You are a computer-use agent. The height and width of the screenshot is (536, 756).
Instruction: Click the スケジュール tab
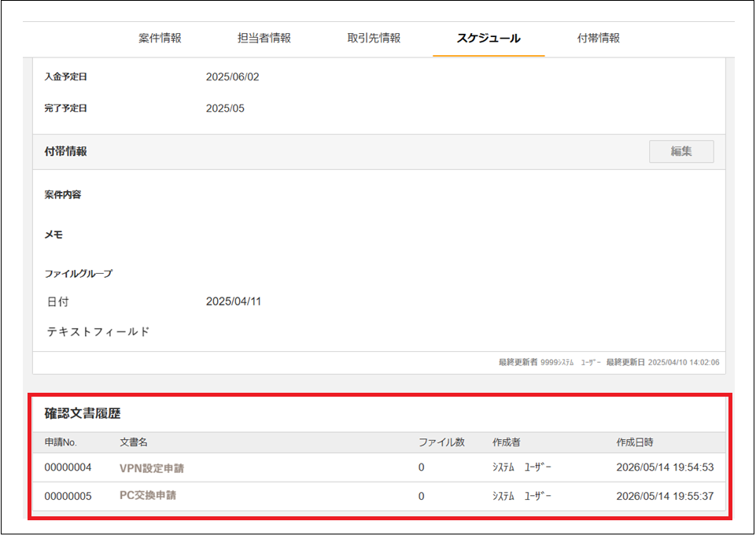pos(489,38)
